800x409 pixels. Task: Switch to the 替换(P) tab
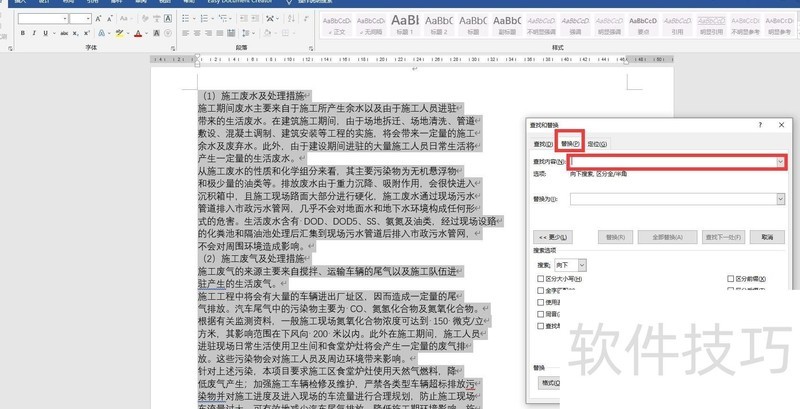coord(569,144)
